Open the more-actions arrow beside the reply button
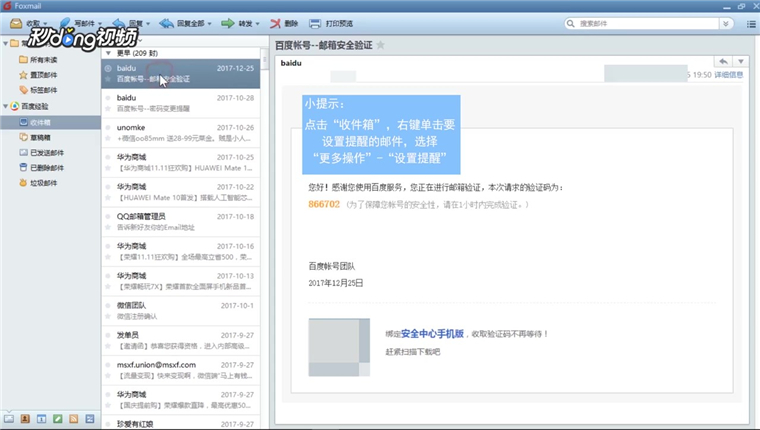The image size is (760, 430). 741,61
